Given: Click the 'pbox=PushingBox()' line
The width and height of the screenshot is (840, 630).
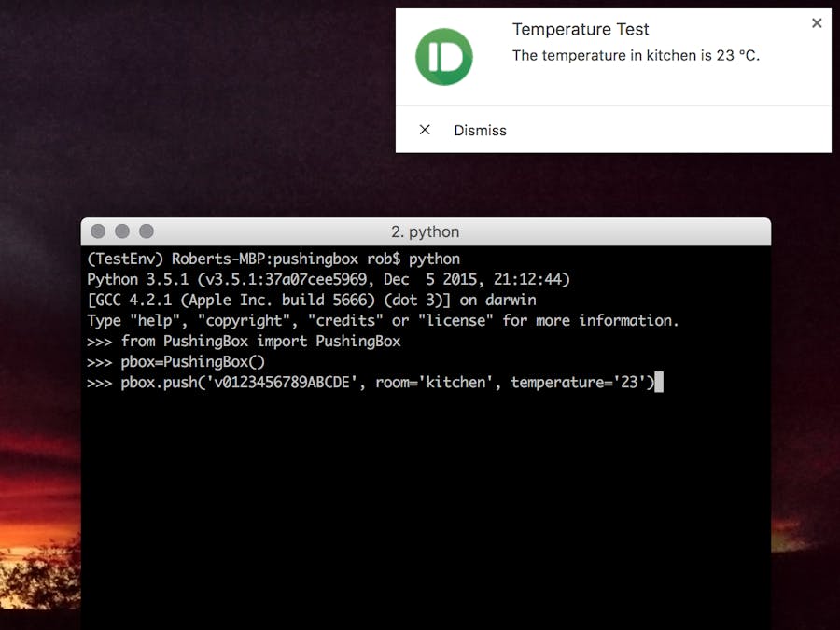Looking at the screenshot, I should click(175, 361).
